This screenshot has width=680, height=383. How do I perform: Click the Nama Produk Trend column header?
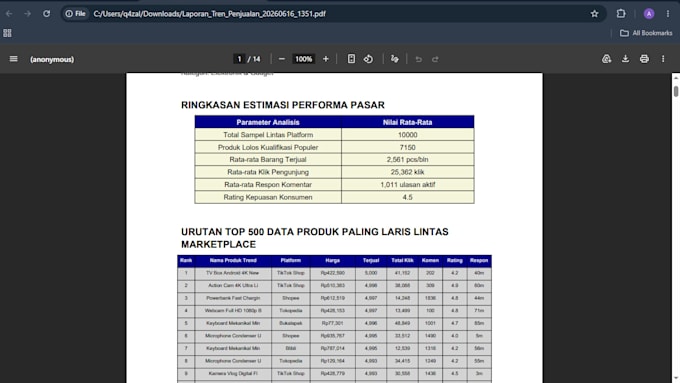(x=233, y=261)
